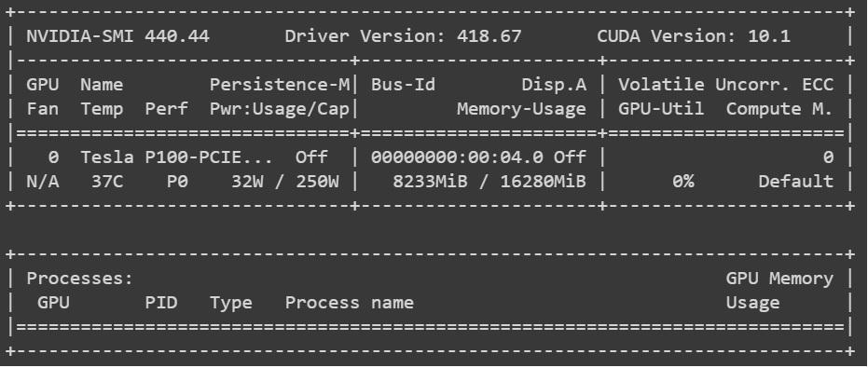Click the NVIDIA-SMI 440.44 version text
The height and width of the screenshot is (368, 868).
[x=117, y=36]
